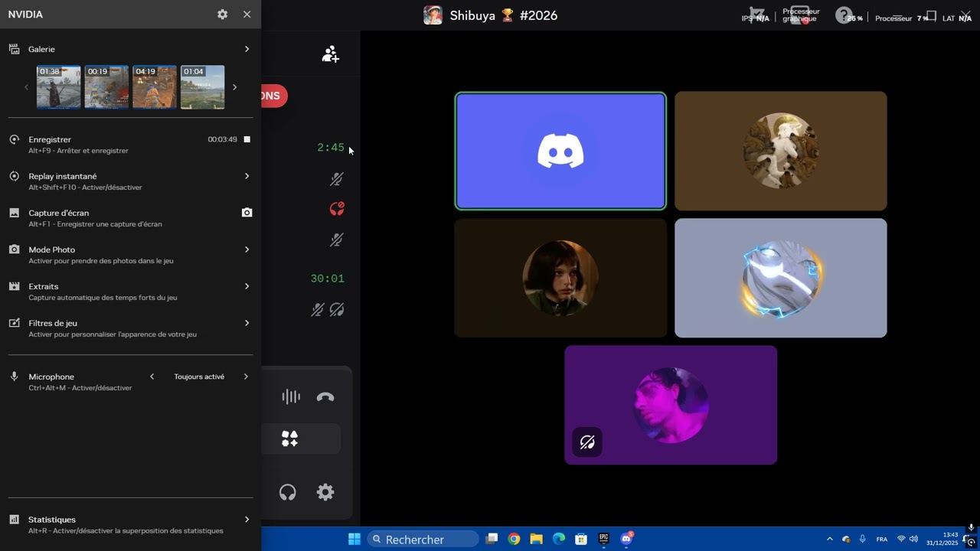The height and width of the screenshot is (551, 980).
Task: Open the Windows Start menu
Action: [x=354, y=540]
